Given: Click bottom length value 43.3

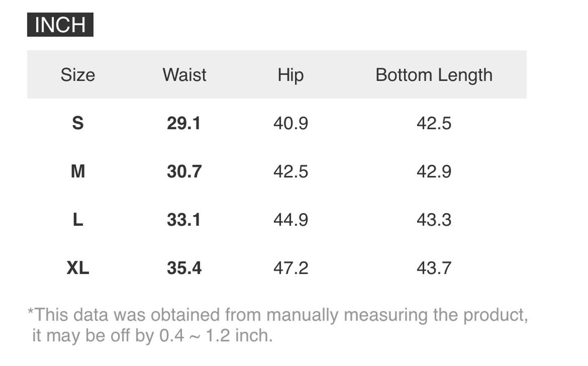Looking at the screenshot, I should tap(434, 220).
